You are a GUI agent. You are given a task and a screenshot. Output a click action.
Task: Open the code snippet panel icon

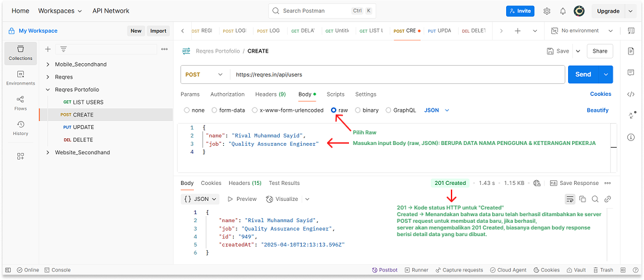631,94
